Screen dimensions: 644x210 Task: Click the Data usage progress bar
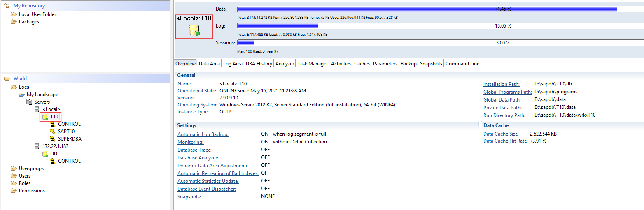(x=441, y=9)
